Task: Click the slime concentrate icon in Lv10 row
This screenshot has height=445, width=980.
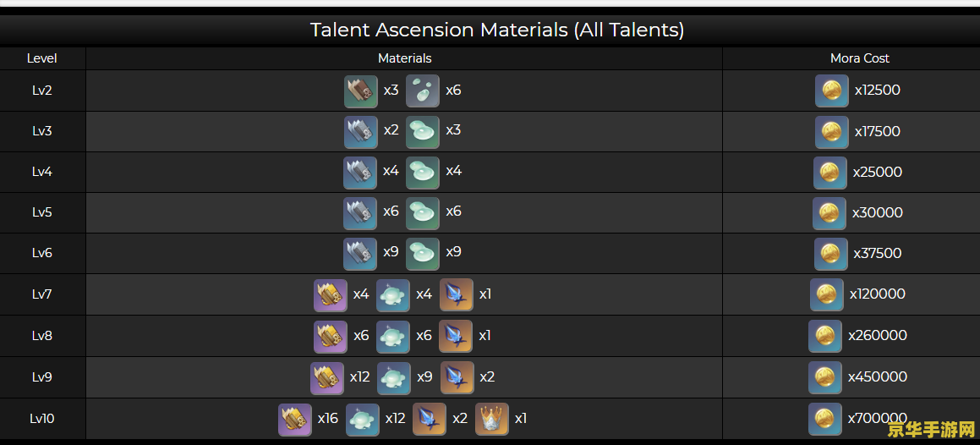Action: click(363, 419)
